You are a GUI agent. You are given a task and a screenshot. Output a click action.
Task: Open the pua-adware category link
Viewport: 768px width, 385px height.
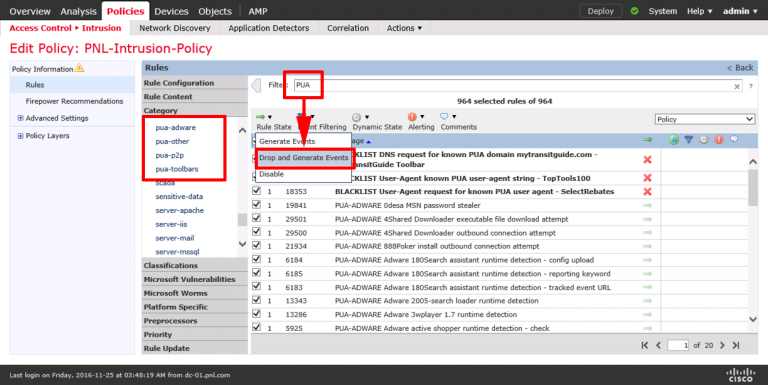click(x=175, y=127)
